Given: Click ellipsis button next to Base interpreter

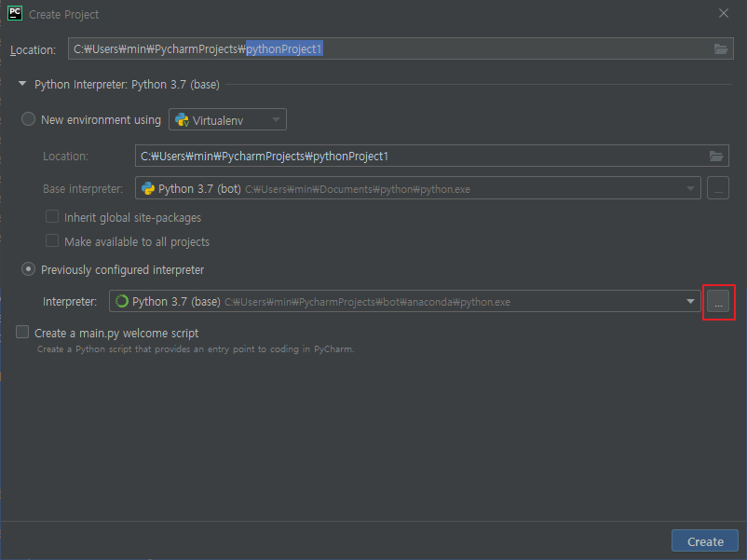Looking at the screenshot, I should (x=718, y=188).
